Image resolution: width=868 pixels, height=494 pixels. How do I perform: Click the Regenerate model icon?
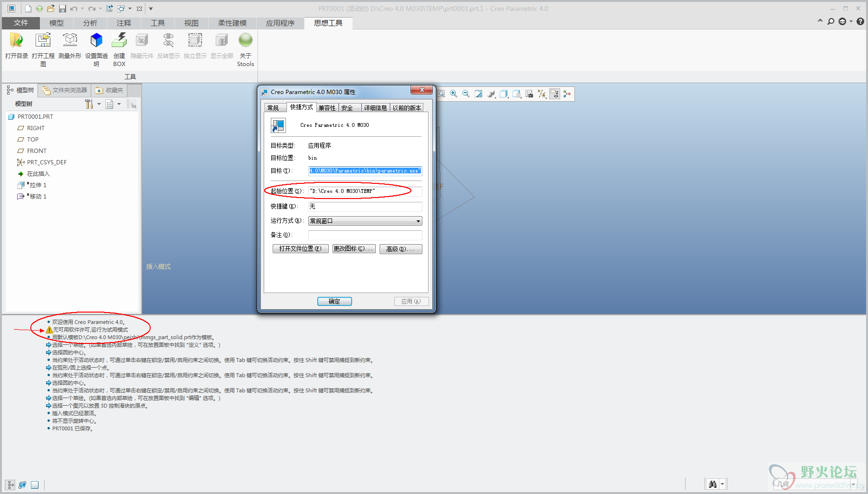pos(109,9)
